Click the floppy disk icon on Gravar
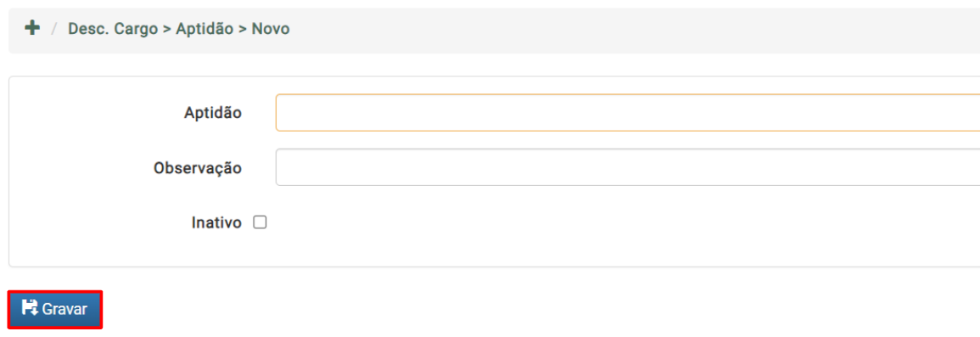 (30, 307)
